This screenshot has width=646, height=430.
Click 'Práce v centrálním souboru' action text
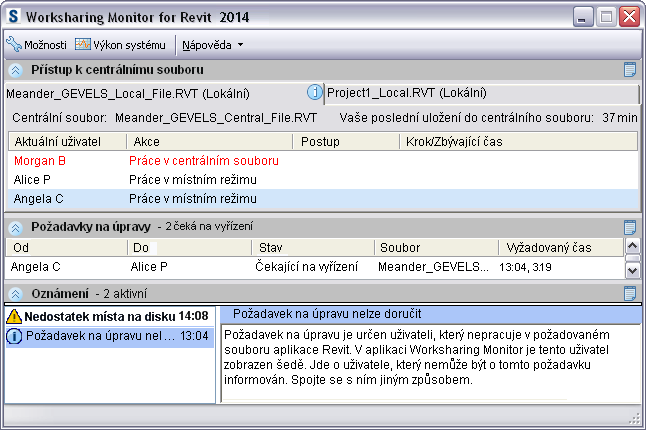coord(204,161)
